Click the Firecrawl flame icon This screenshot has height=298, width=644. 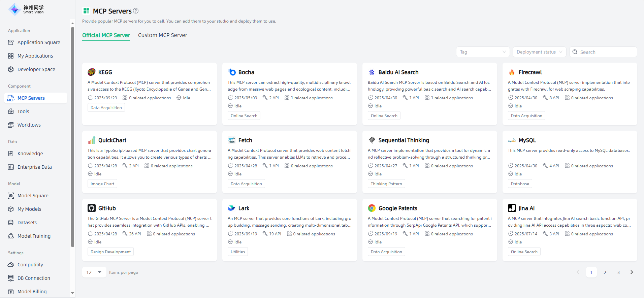click(512, 72)
